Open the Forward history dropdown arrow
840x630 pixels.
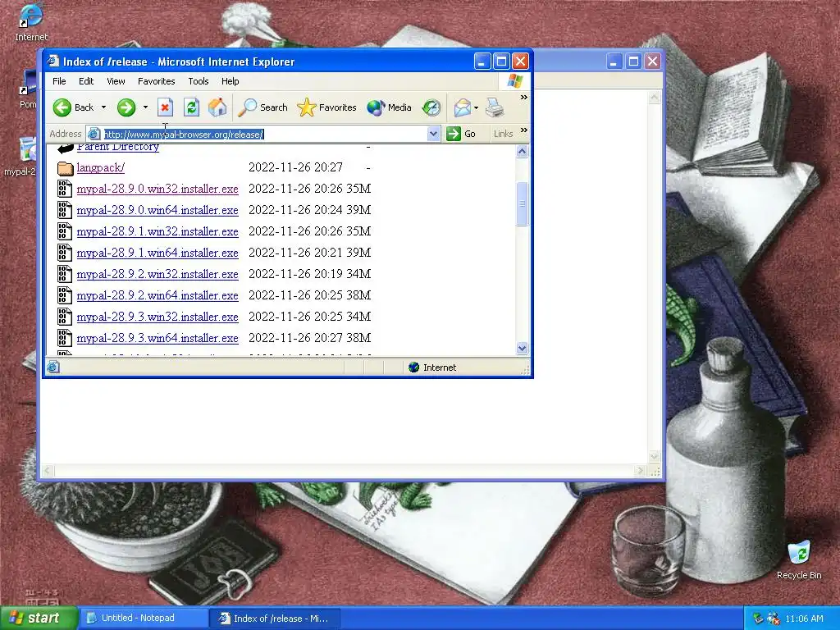coord(145,107)
